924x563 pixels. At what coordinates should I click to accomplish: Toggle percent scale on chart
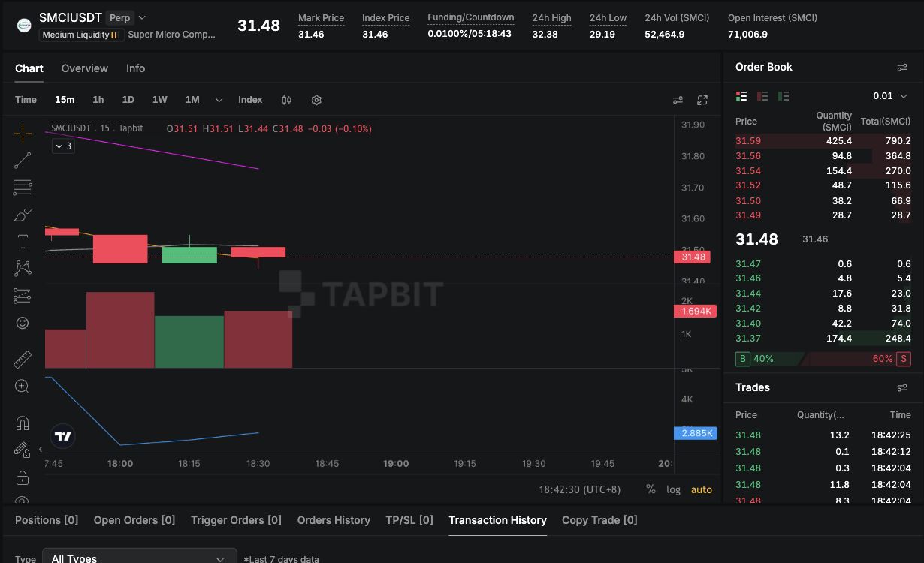tap(651, 489)
